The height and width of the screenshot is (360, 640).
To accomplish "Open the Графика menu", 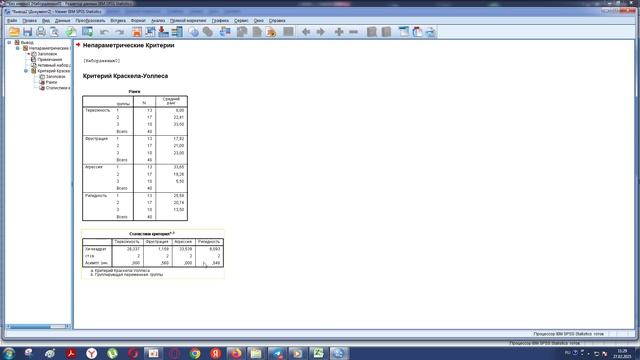I will point(220,20).
